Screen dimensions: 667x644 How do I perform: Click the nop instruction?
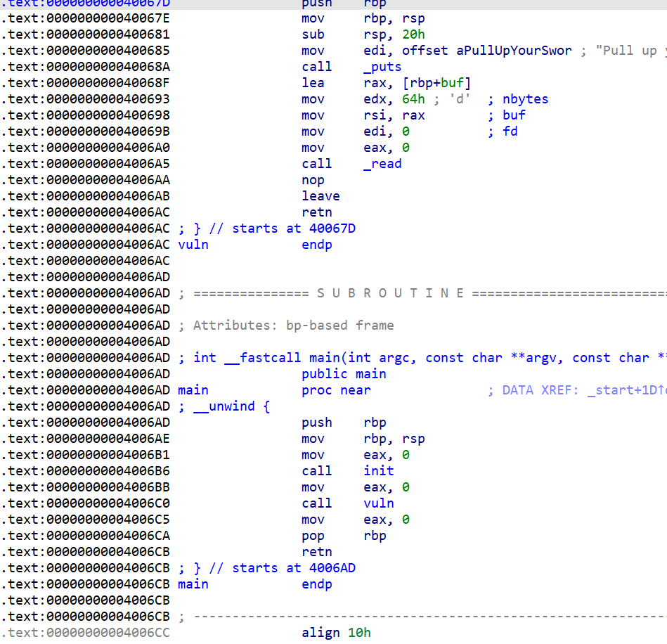pos(313,180)
